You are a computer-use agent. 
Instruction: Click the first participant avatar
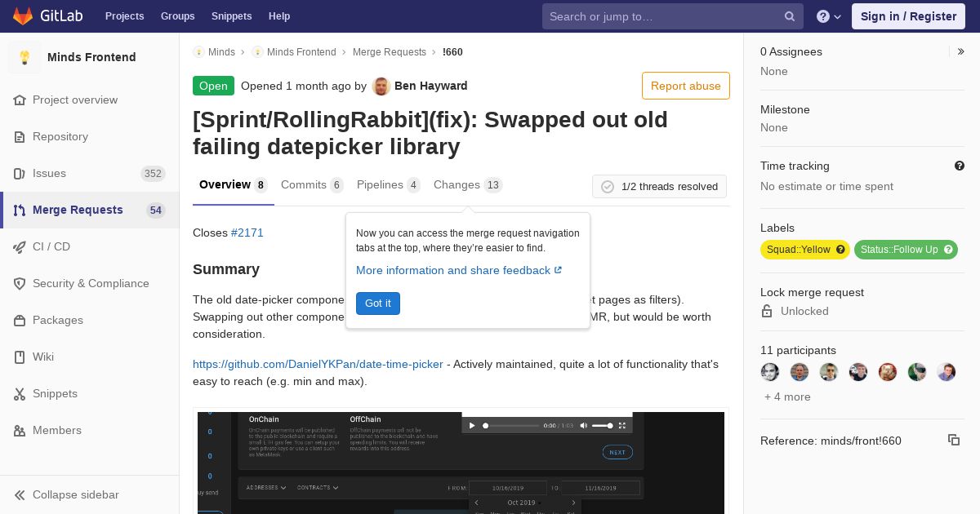click(770, 372)
